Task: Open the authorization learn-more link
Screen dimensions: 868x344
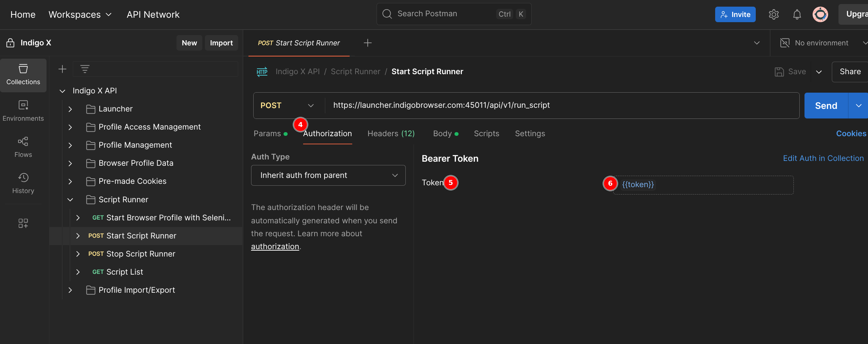Action: (275, 247)
